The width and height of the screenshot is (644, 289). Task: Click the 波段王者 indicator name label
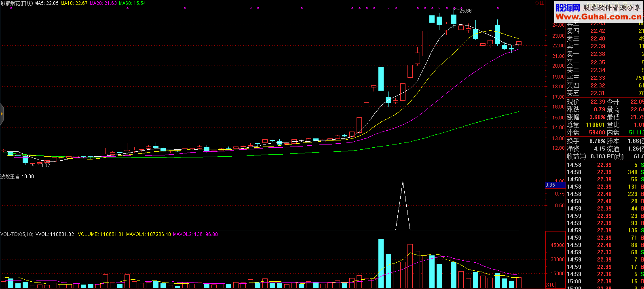coord(10,176)
